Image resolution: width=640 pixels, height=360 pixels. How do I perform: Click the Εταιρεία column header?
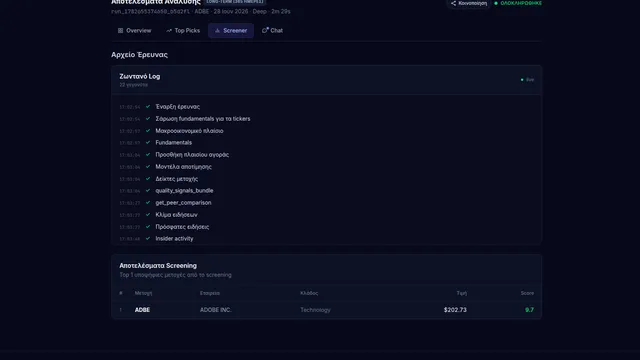[x=210, y=293]
